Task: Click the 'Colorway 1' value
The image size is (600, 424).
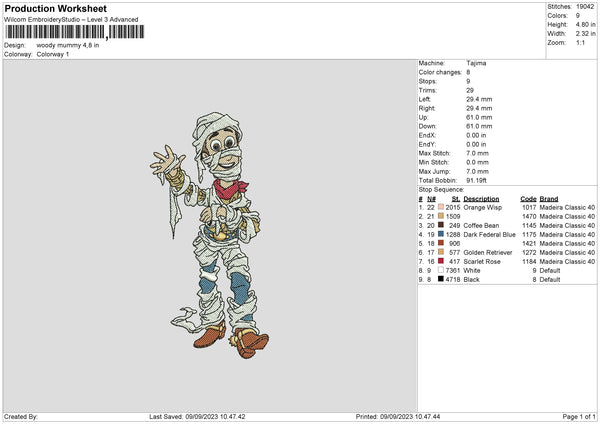Action: 53,54
